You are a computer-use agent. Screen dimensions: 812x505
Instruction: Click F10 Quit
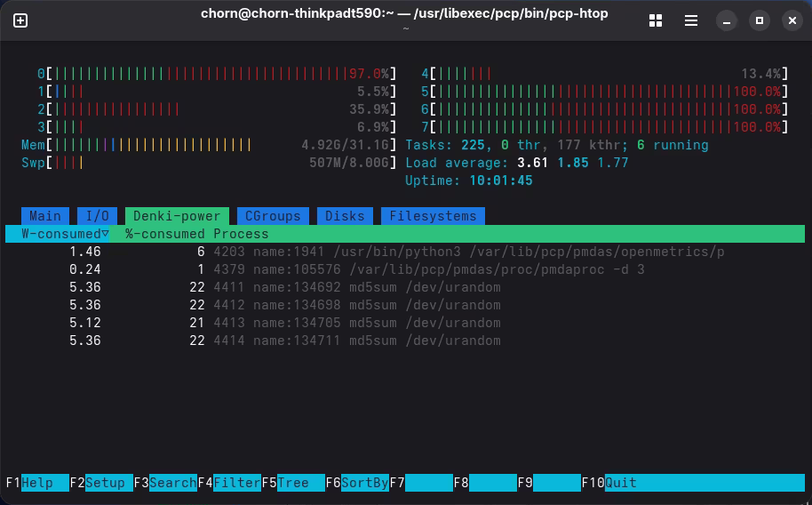point(693,483)
